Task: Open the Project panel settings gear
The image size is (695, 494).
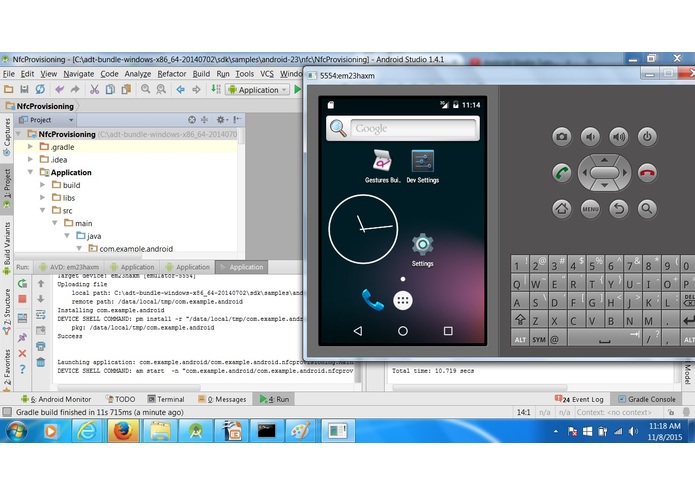Action: tap(220, 120)
